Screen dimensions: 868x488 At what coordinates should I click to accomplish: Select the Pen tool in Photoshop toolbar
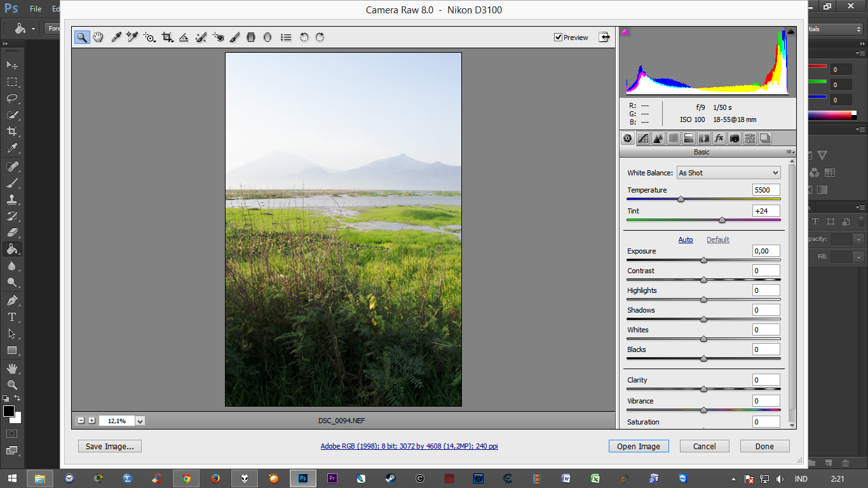click(12, 300)
